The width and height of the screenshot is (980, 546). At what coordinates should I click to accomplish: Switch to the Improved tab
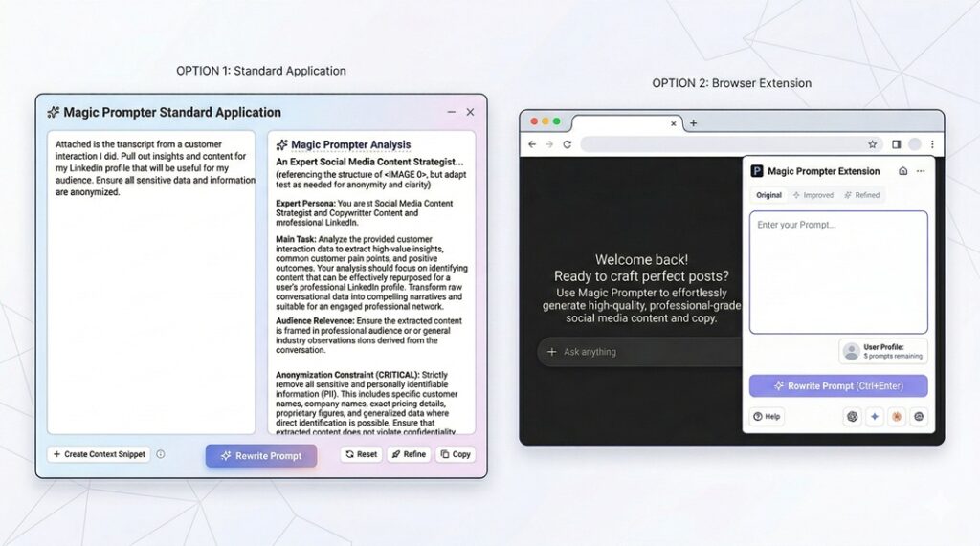[x=813, y=195]
